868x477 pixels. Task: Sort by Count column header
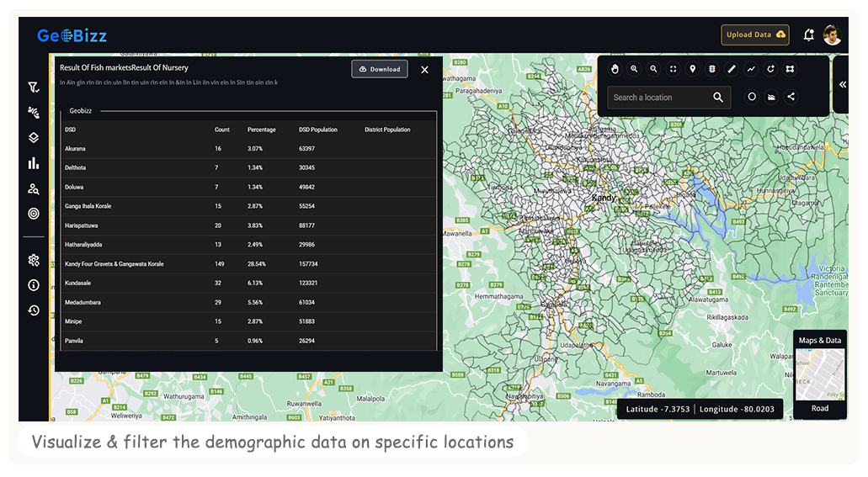222,130
